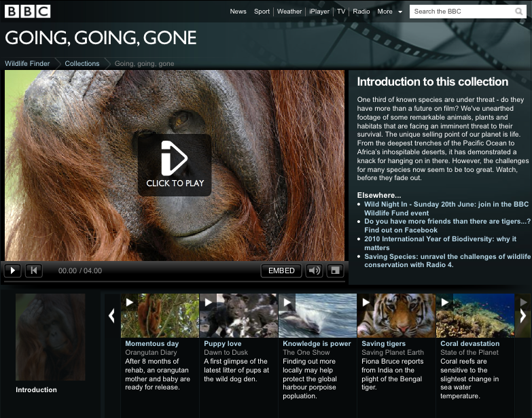Viewport: 532px width, 418px height.
Task: Open the Saving tigers title link
Action: 383,343
